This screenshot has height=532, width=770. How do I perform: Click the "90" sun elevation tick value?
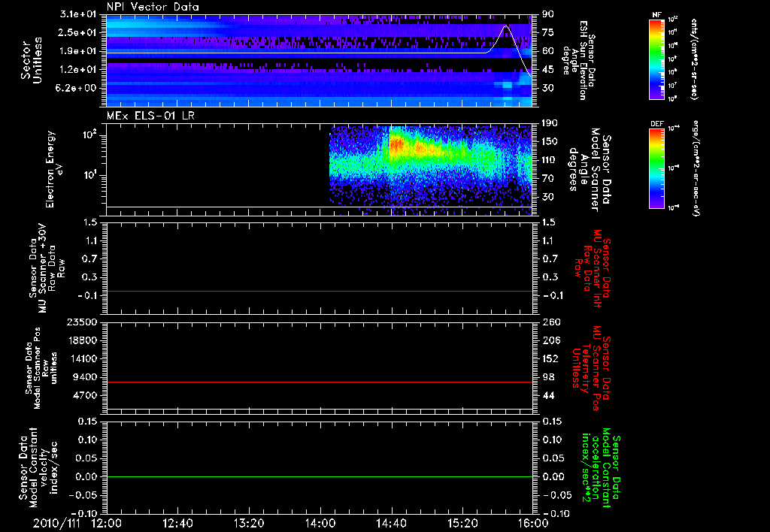tap(548, 14)
